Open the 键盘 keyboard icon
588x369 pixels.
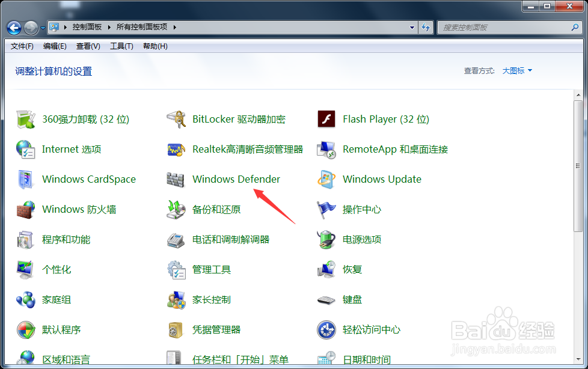[x=326, y=300]
